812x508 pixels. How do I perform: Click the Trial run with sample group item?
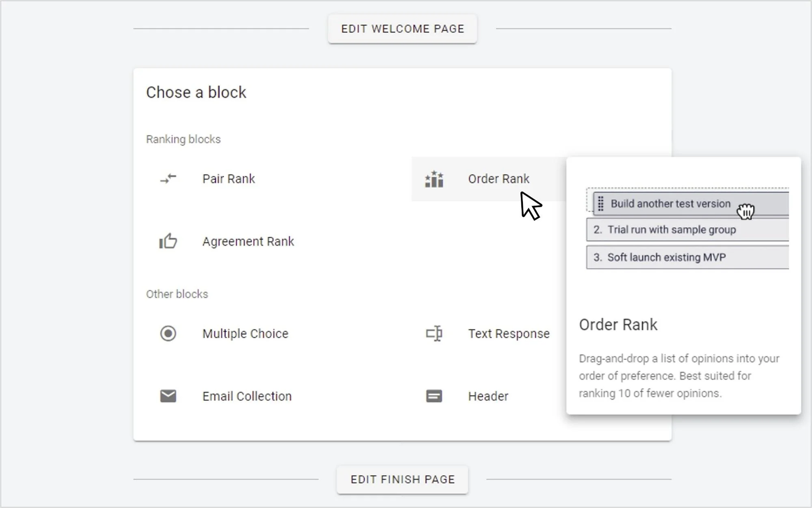pyautogui.click(x=672, y=230)
